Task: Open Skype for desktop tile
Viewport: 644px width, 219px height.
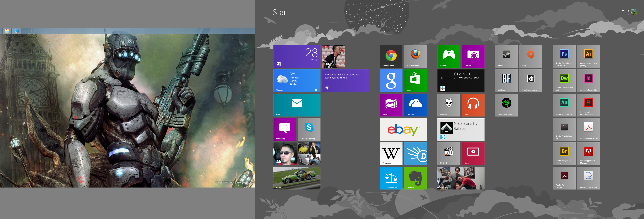Action: click(309, 129)
